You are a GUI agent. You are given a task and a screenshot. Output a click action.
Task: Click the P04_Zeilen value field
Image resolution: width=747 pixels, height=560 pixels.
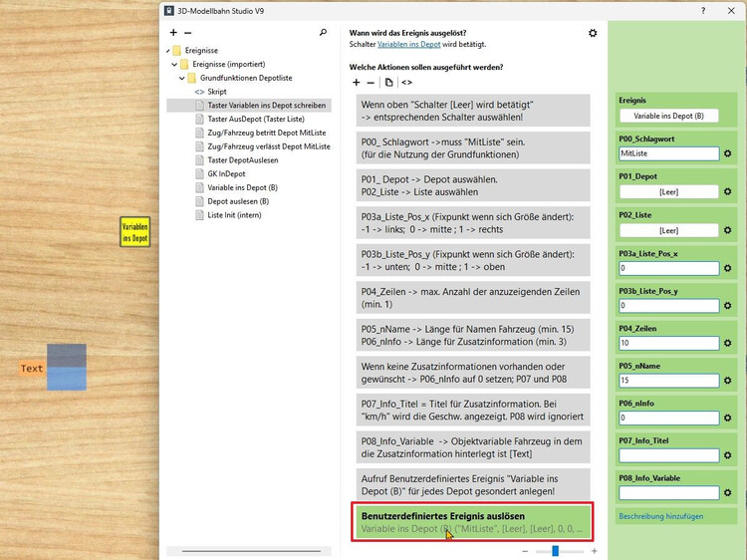[669, 343]
